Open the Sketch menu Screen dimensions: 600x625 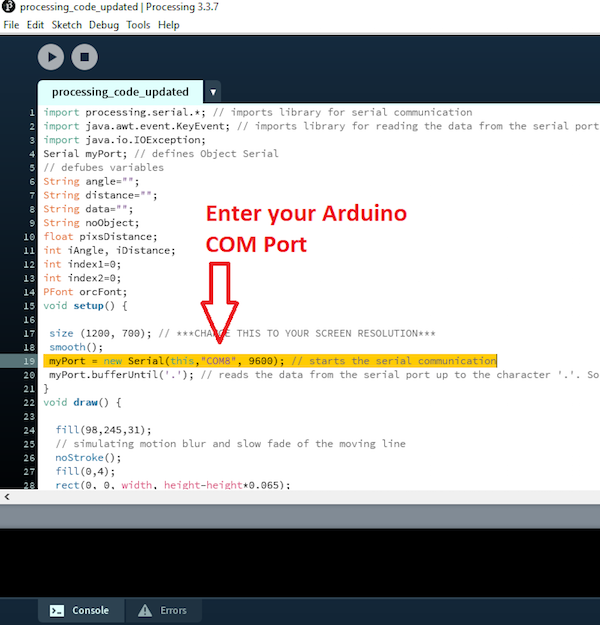click(67, 25)
